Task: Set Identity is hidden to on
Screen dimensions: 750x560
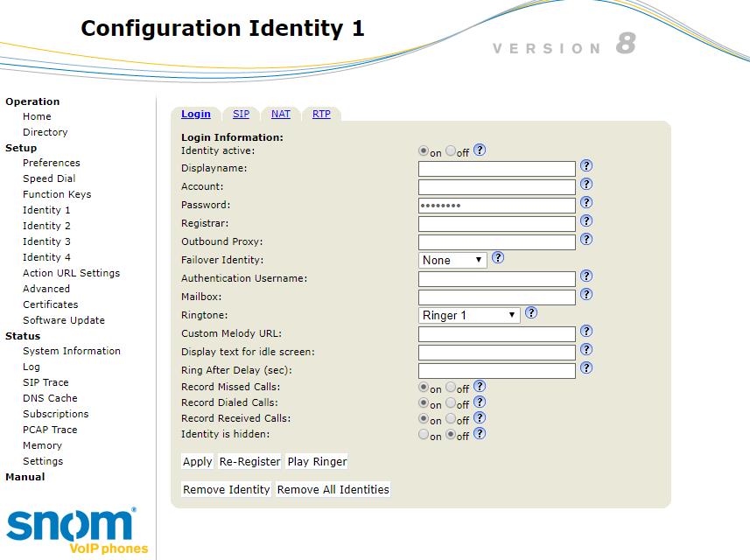Action: [x=424, y=435]
